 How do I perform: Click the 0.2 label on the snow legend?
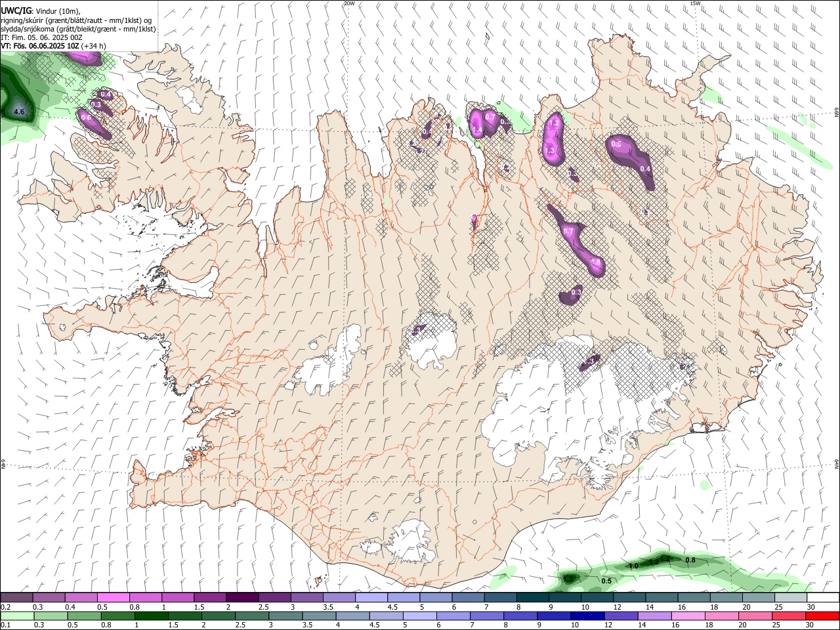click(5, 607)
